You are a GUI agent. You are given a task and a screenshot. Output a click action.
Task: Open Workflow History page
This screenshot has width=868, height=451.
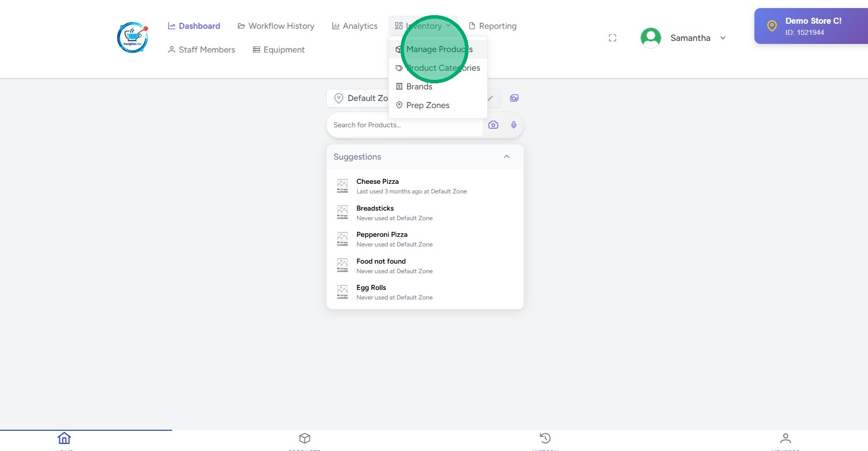click(x=276, y=26)
